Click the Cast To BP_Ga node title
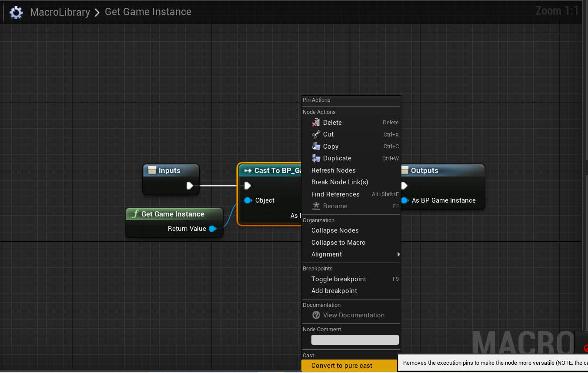The width and height of the screenshot is (588, 373). point(278,170)
